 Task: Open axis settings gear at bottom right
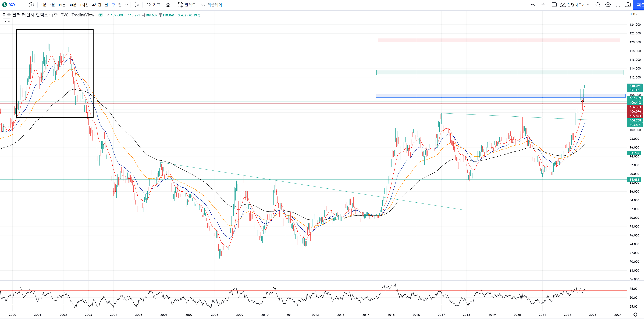click(x=635, y=314)
